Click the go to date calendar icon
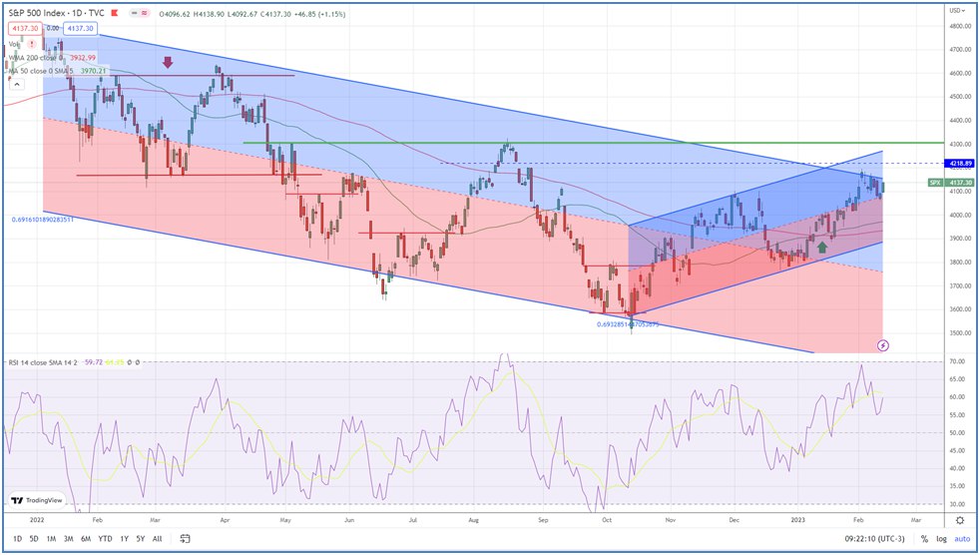980x555 pixels. 186,539
